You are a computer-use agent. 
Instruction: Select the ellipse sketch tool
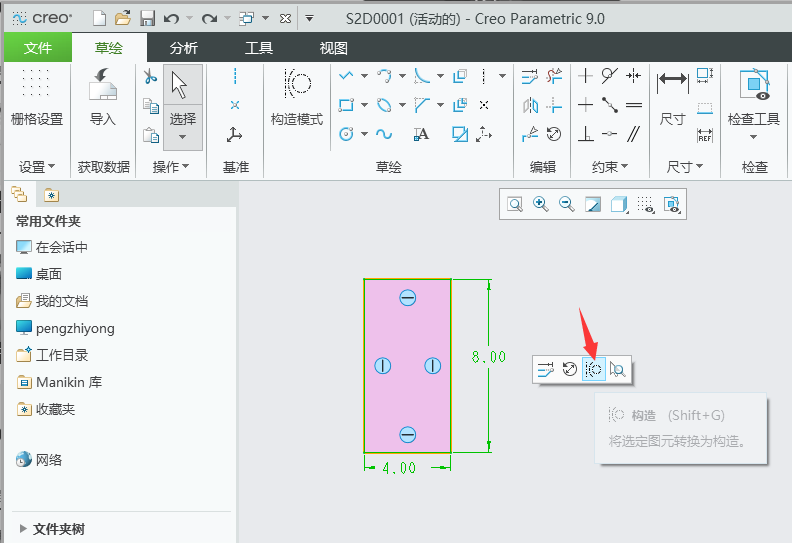tap(384, 105)
